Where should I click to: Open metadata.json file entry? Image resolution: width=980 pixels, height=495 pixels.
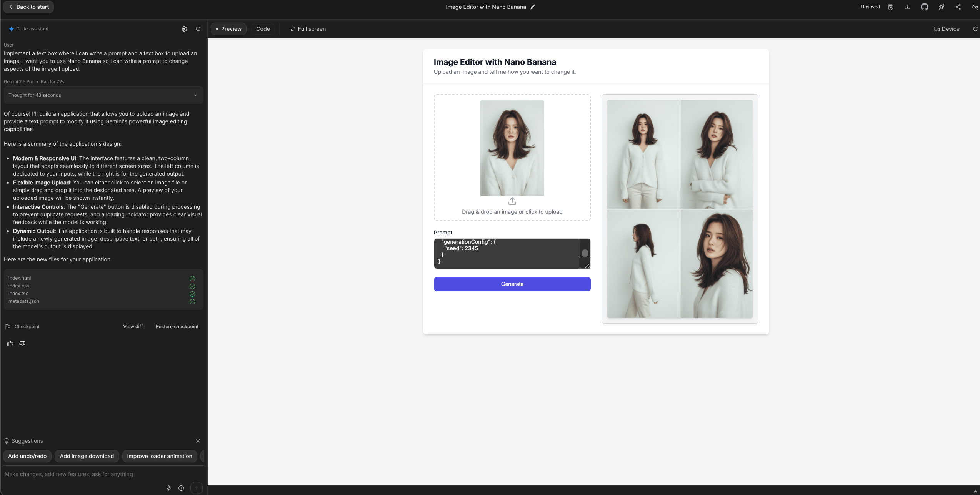pyautogui.click(x=24, y=301)
